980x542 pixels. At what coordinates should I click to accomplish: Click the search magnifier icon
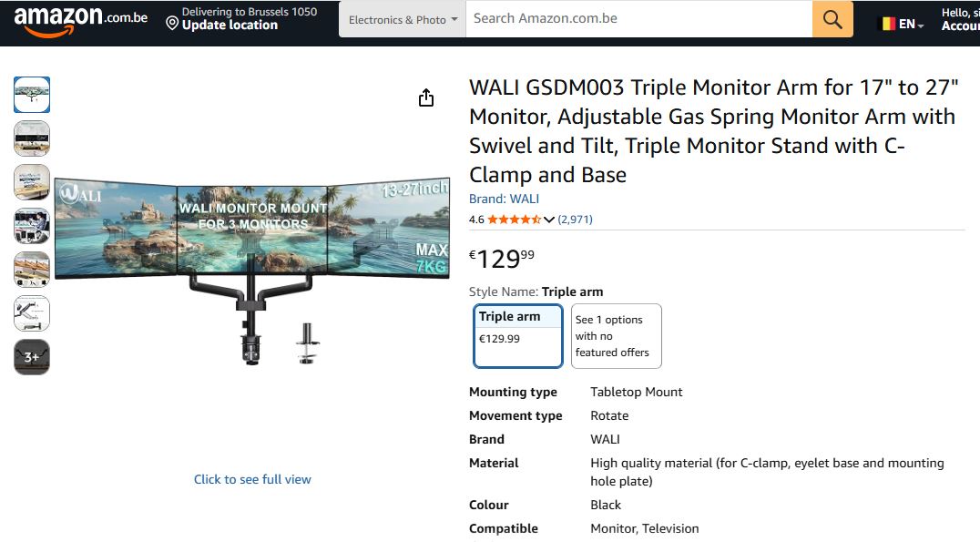point(832,18)
